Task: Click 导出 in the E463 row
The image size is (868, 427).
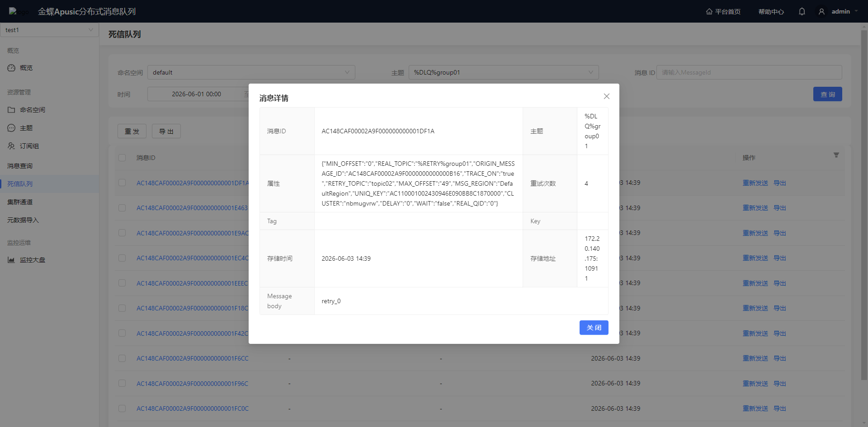Action: point(780,208)
